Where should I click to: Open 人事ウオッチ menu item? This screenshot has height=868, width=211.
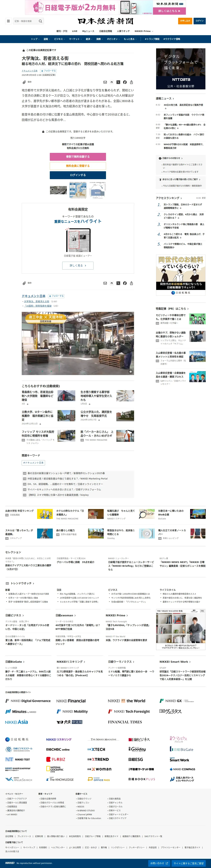123,31
